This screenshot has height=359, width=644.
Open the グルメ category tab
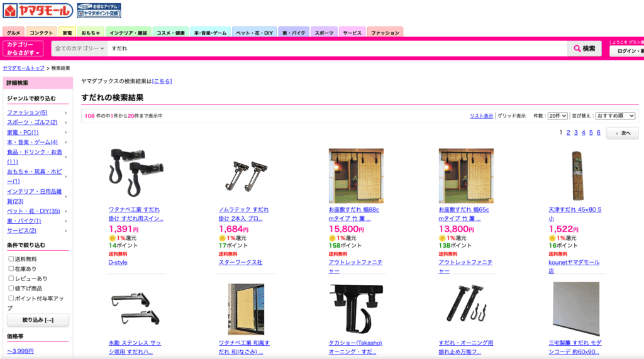click(x=14, y=33)
